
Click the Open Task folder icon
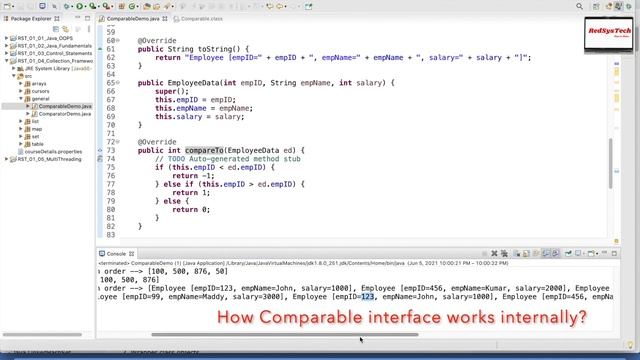pyautogui.click(x=156, y=6)
